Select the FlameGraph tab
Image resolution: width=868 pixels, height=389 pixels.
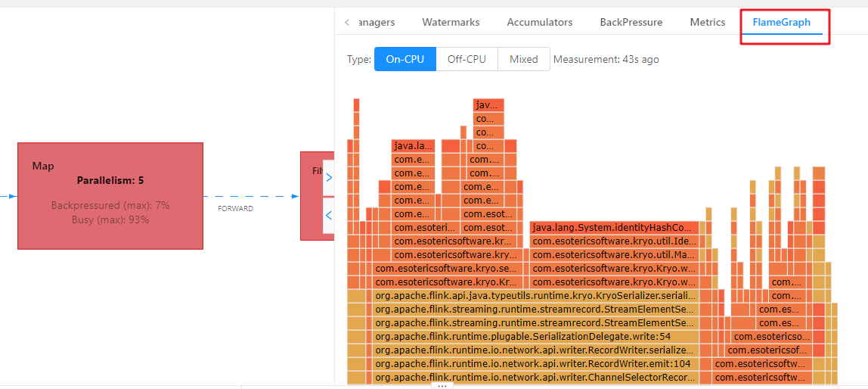click(x=782, y=23)
